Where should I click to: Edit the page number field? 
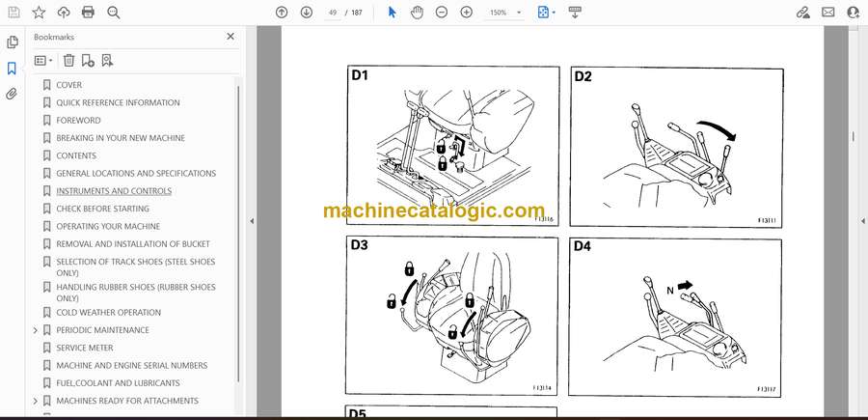click(x=333, y=13)
